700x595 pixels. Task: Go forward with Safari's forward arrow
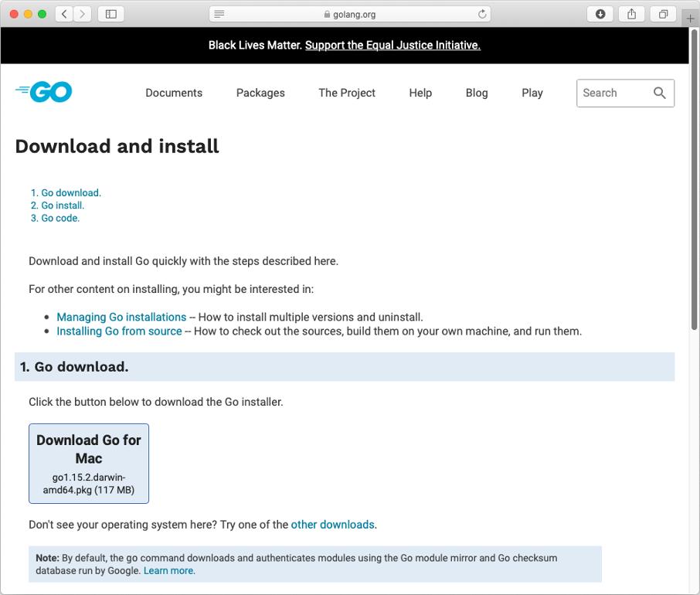pos(82,14)
